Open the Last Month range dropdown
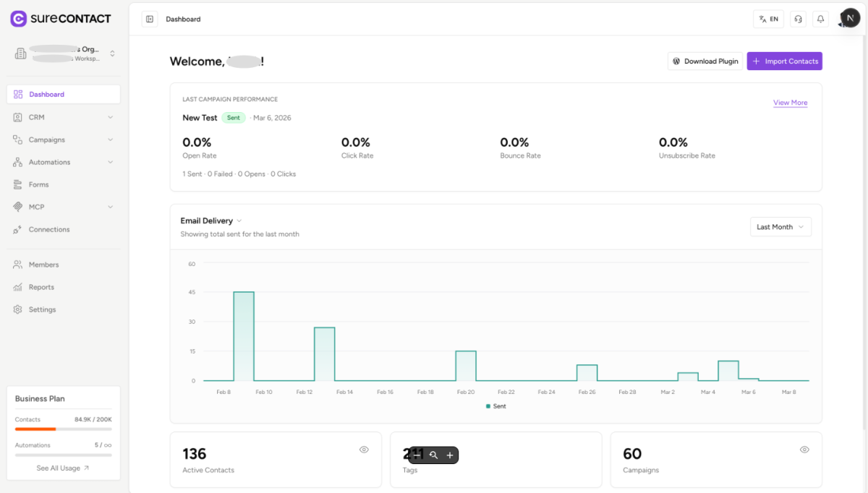Screen dimensions: 868x493 click(x=780, y=227)
